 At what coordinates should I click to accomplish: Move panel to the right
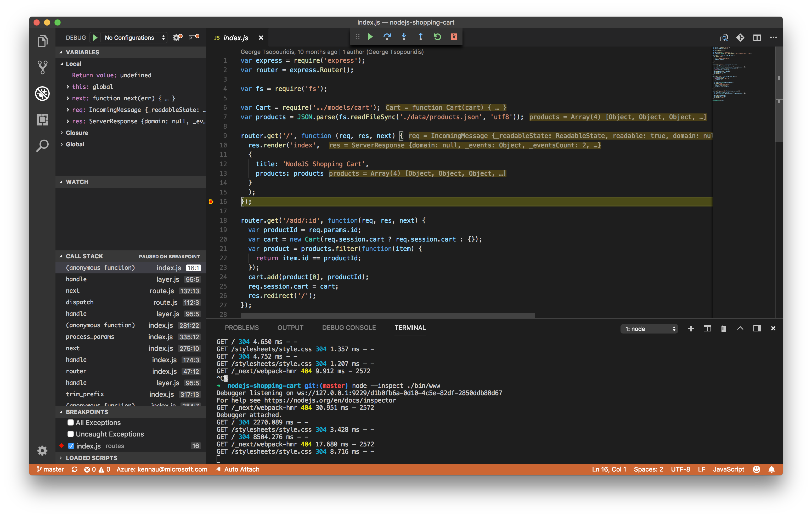tap(757, 328)
